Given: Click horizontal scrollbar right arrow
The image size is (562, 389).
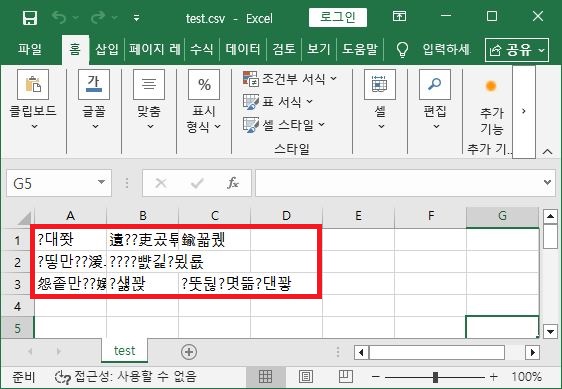Looking at the screenshot, I should (x=533, y=352).
